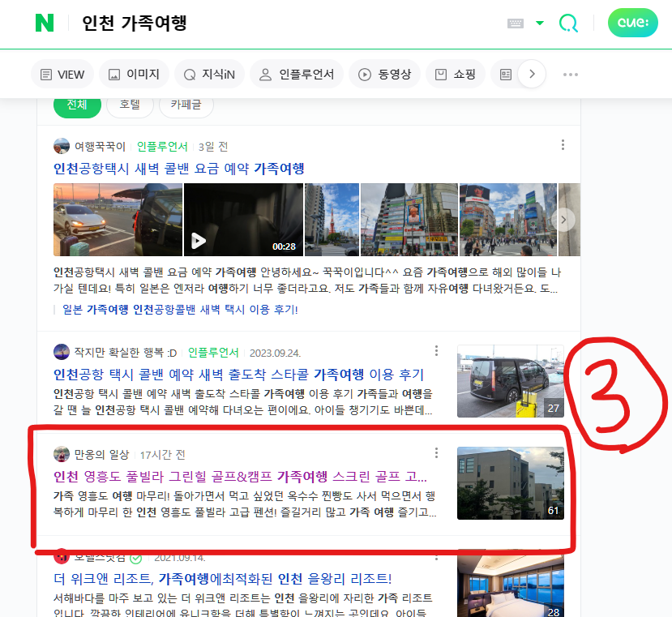Click the timestamp 3일 전
The width and height of the screenshot is (672, 617).
click(213, 147)
